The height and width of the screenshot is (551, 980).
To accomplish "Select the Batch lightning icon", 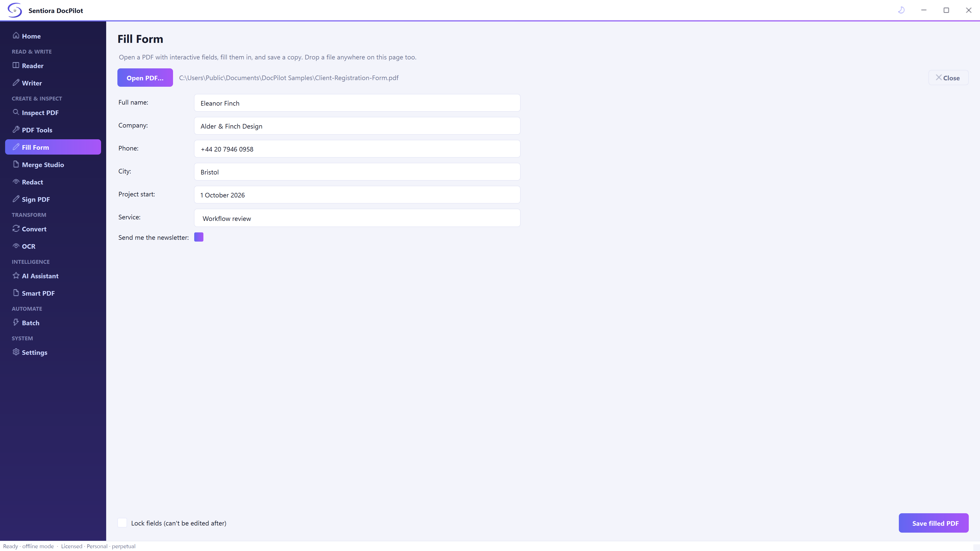I will pyautogui.click(x=16, y=322).
